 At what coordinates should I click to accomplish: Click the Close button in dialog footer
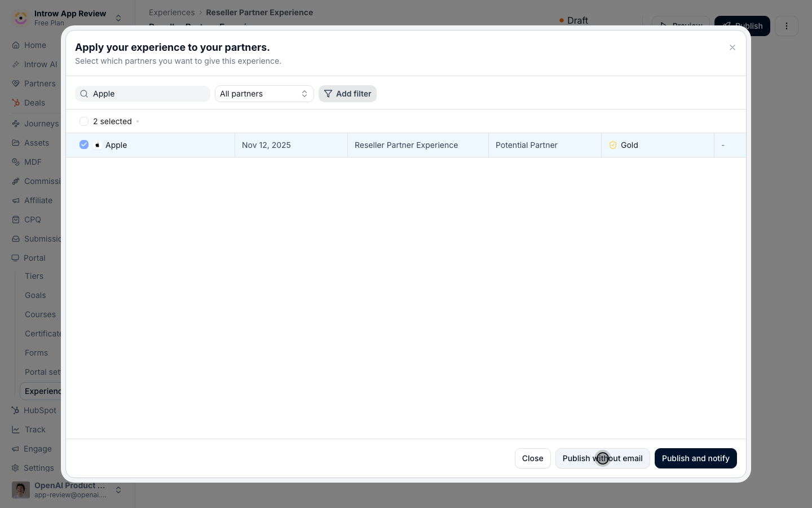tap(532, 458)
